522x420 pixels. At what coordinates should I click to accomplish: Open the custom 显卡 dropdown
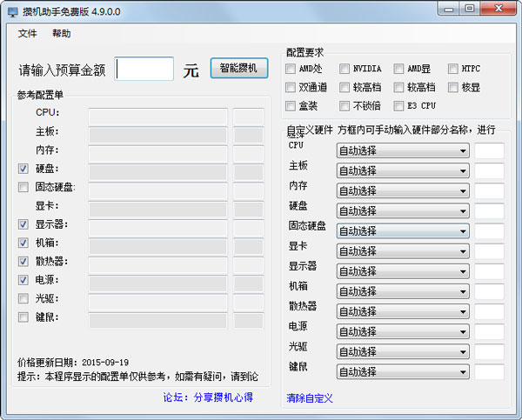click(x=402, y=251)
